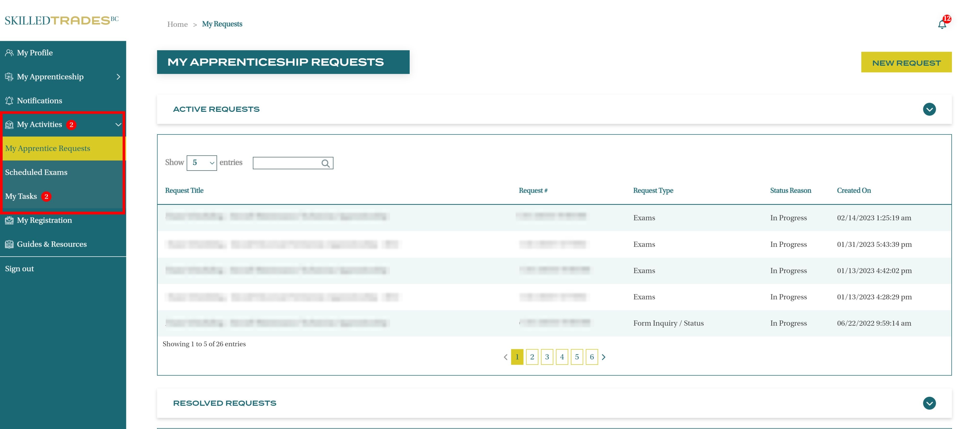Click the My Apprenticeship sidebar icon
The image size is (980, 429).
coord(9,76)
